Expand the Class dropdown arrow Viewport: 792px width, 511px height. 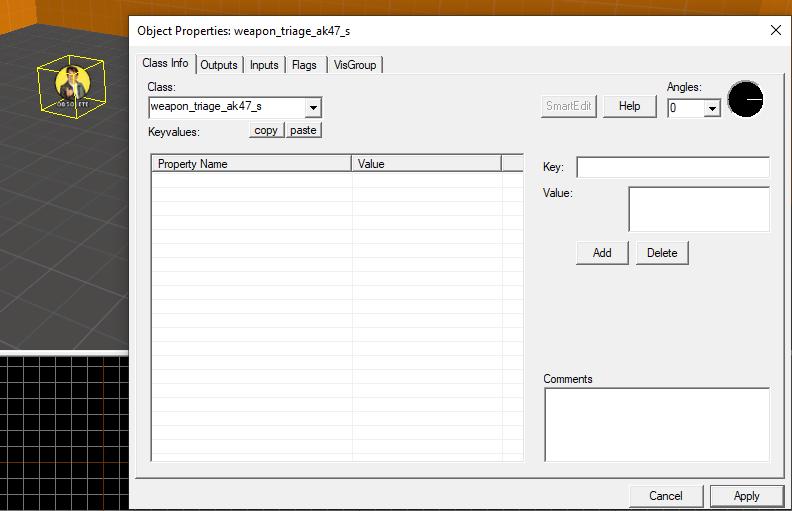tap(313, 108)
